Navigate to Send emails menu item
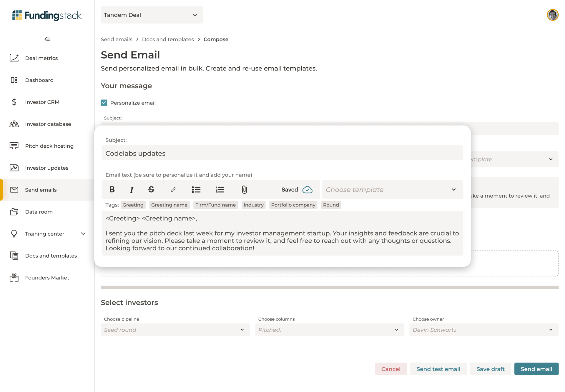Image resolution: width=565 pixels, height=392 pixels. (41, 190)
